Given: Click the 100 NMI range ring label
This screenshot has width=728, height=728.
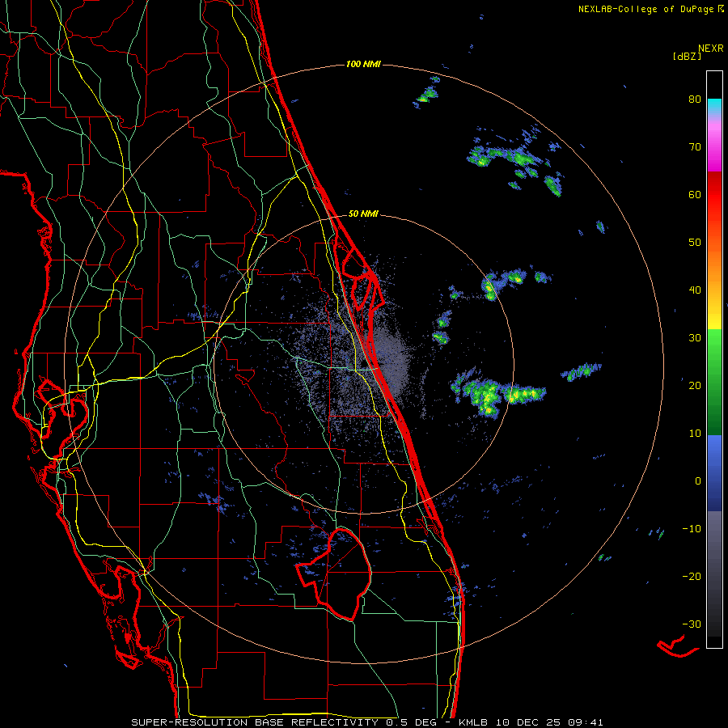Looking at the screenshot, I should tap(363, 64).
